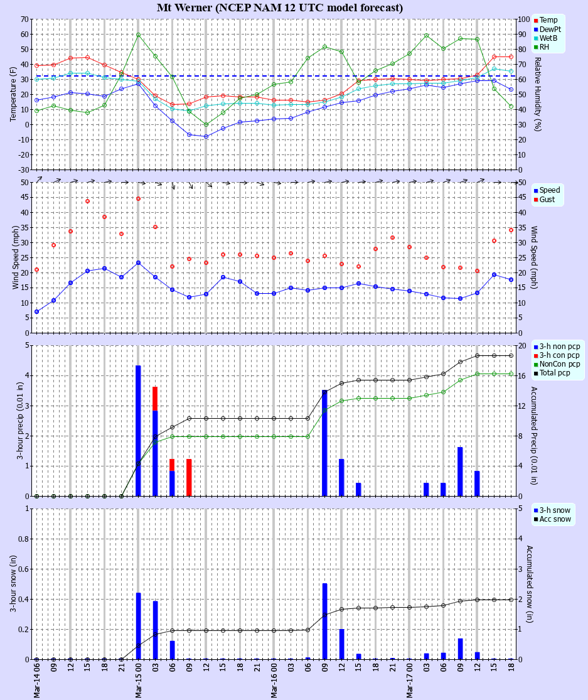Click the Mar-16 00 time axis label

(274, 681)
